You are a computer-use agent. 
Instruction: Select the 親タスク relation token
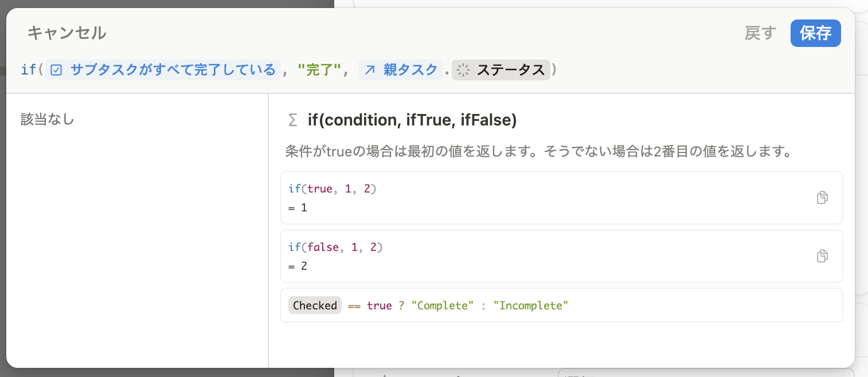(401, 70)
